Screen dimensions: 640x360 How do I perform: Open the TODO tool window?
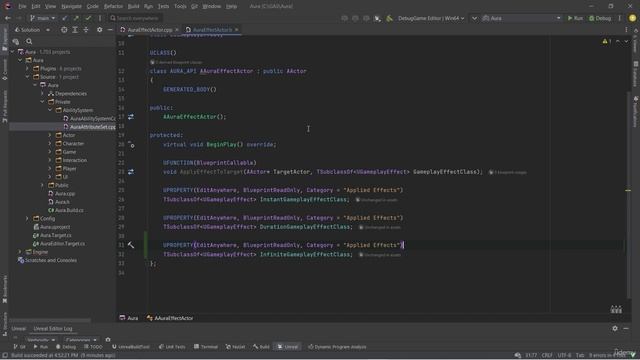tap(93, 347)
